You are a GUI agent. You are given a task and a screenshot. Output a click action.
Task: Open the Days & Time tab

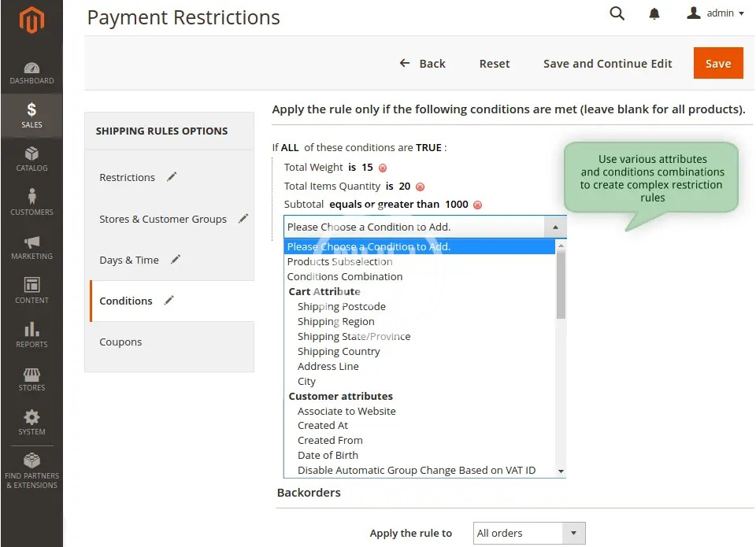coord(129,260)
